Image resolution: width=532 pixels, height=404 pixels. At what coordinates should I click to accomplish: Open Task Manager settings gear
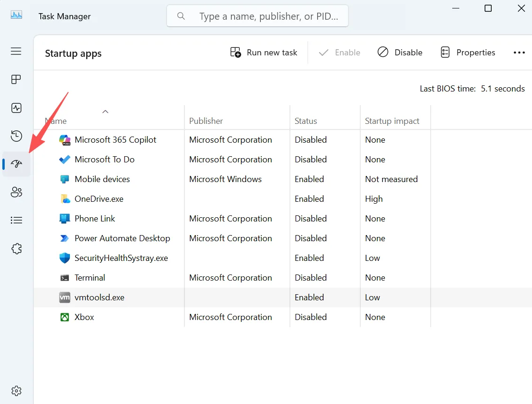point(16,391)
